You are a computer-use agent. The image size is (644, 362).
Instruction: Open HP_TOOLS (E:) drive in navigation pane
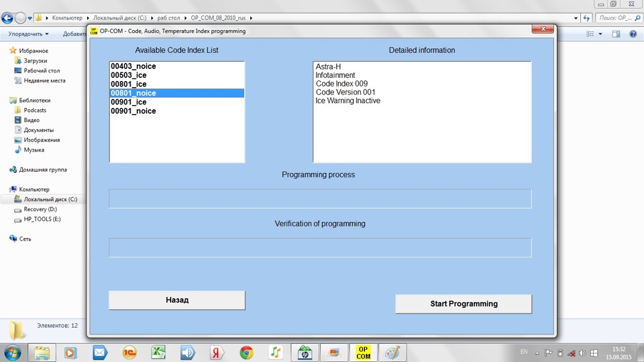coord(42,219)
